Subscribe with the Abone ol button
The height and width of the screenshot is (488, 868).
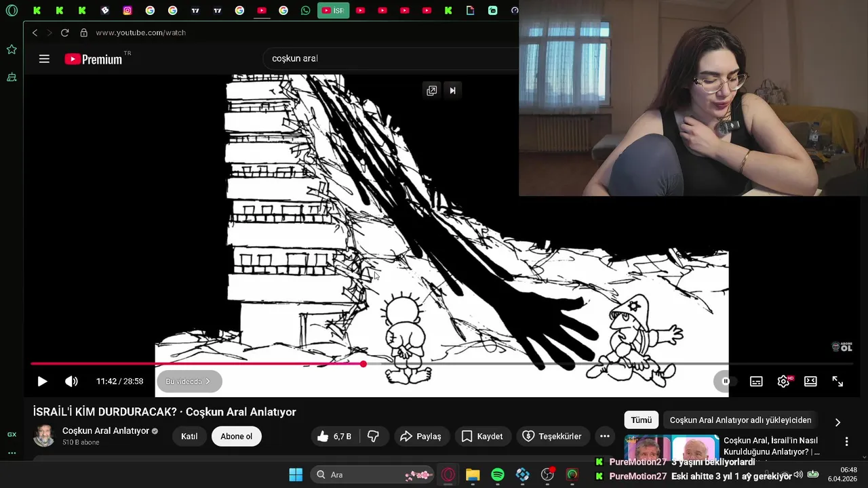pos(237,436)
